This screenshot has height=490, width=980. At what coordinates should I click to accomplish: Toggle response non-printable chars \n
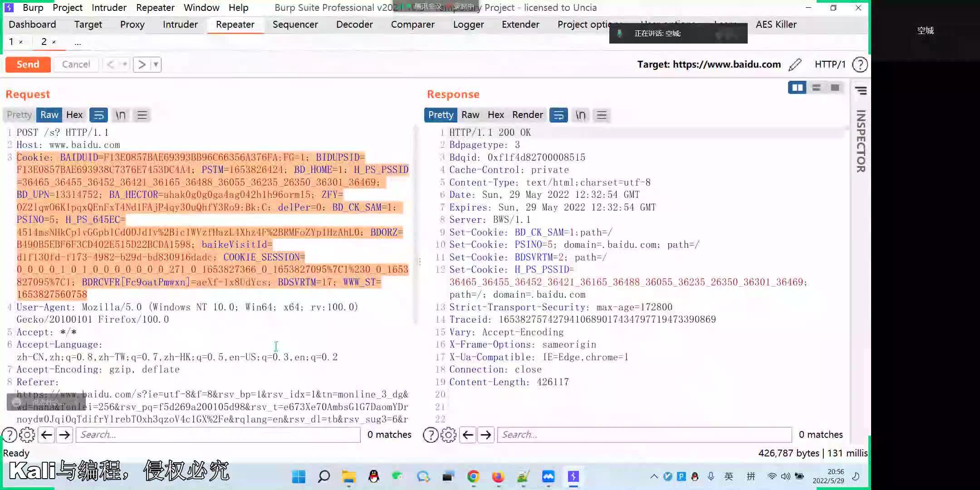coord(580,115)
